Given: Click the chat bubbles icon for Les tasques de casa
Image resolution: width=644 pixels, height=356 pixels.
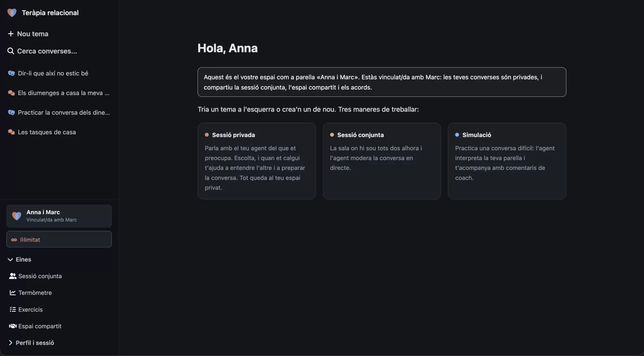Looking at the screenshot, I should click(11, 132).
